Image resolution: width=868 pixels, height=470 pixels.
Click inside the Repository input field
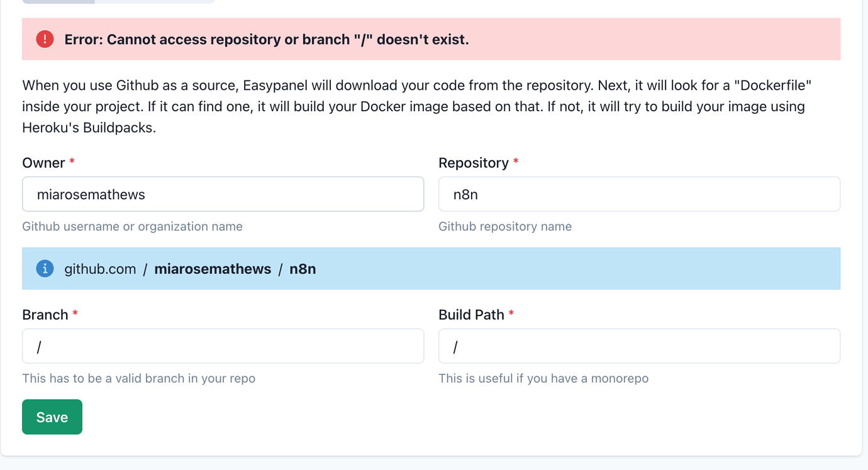point(638,194)
